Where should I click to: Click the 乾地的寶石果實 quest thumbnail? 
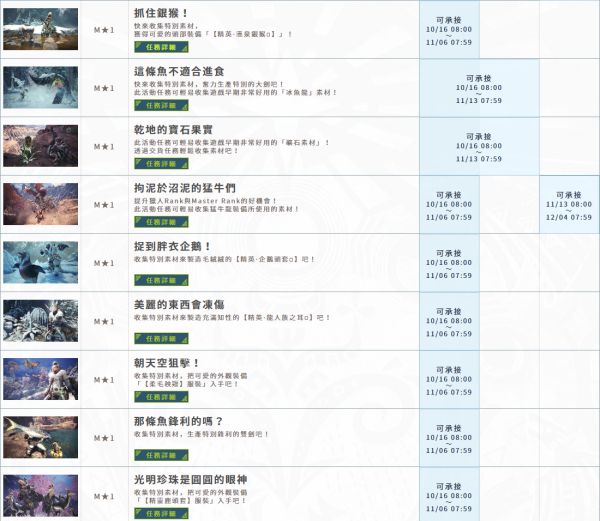(x=41, y=146)
